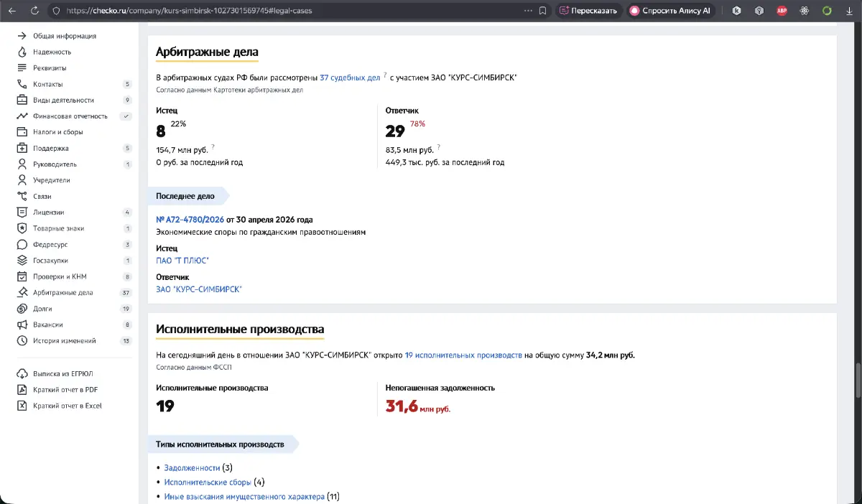Click the Госзакупки cart icon
The height and width of the screenshot is (504, 862).
pos(21,261)
